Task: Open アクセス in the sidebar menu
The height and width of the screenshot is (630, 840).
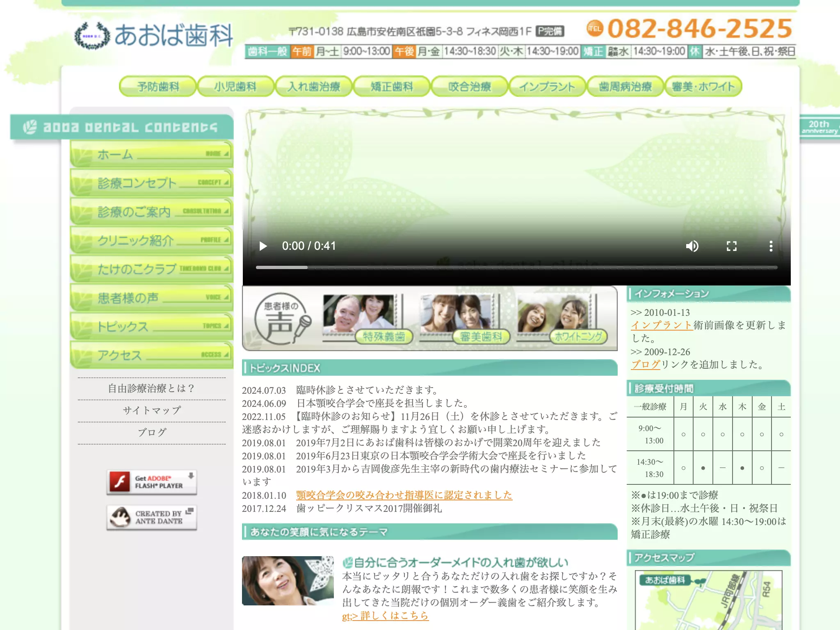Action: pos(151,355)
